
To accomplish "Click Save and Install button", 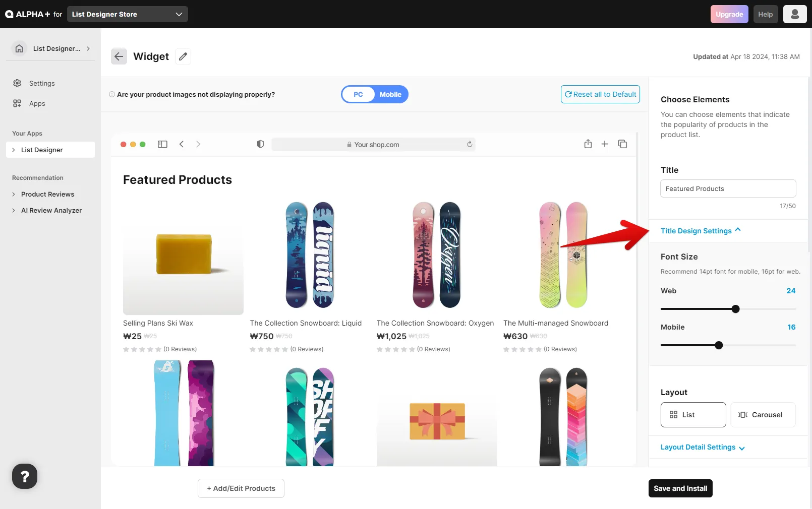I will [680, 488].
